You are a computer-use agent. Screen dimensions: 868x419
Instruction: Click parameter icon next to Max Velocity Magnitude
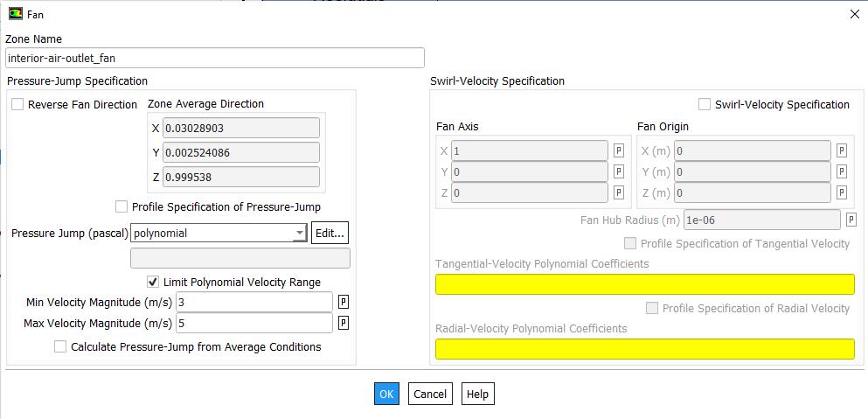point(344,323)
